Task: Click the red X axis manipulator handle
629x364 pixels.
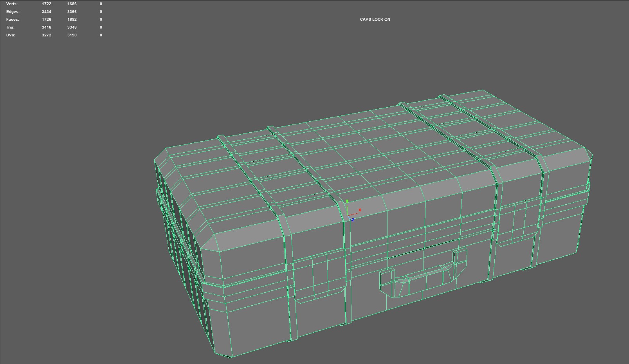Action: pos(359,211)
